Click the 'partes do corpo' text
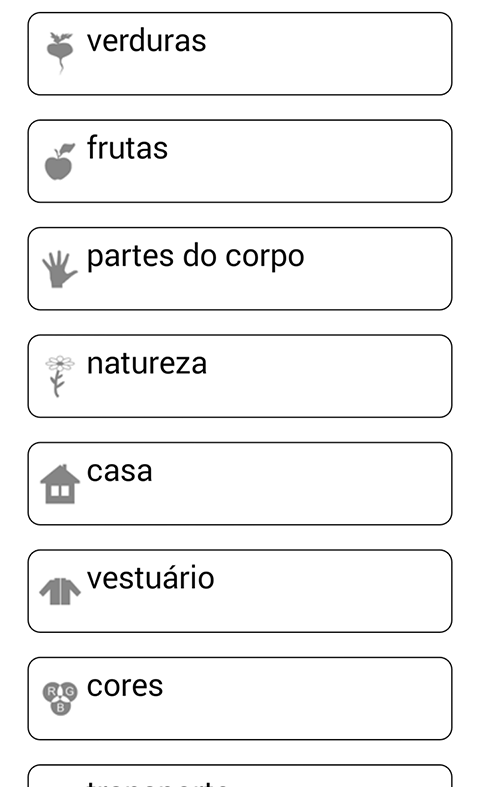The height and width of the screenshot is (787, 480). (195, 256)
